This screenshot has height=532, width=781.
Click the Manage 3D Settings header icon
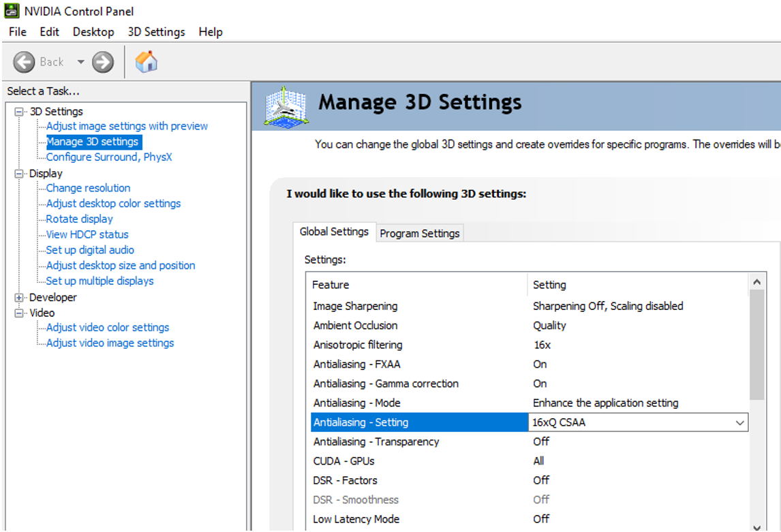286,107
